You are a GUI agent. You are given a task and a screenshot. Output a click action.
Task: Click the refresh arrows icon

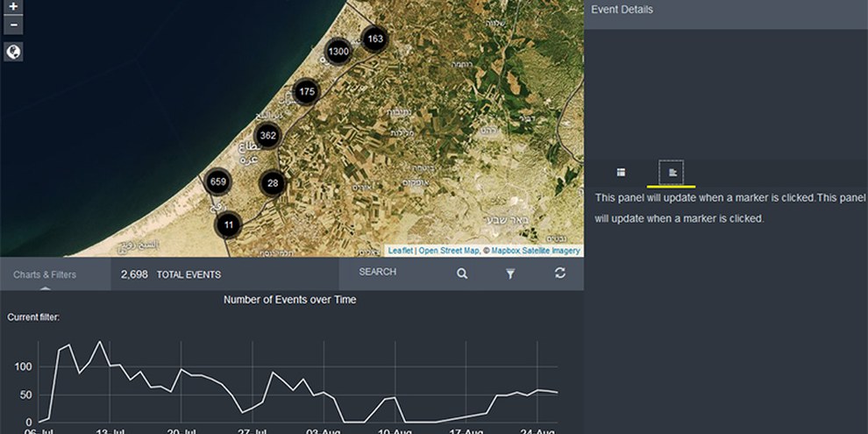click(560, 274)
